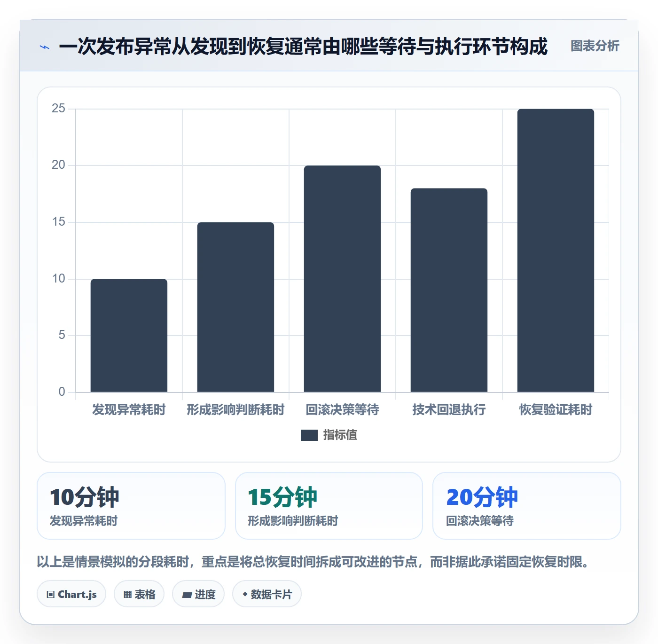
Task: Click the chart title starting 一次发布异常
Action: coord(303,47)
